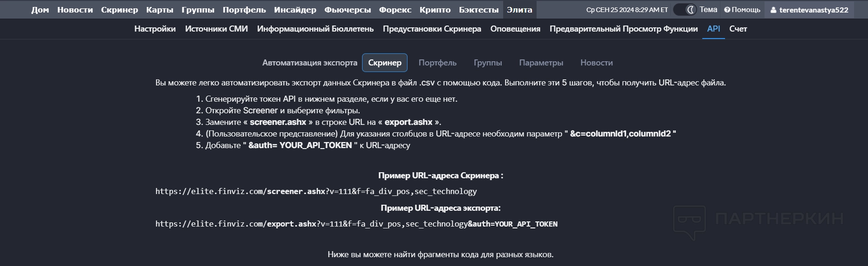Choose the Группы export tab
The height and width of the screenshot is (266, 868).
coord(488,63)
